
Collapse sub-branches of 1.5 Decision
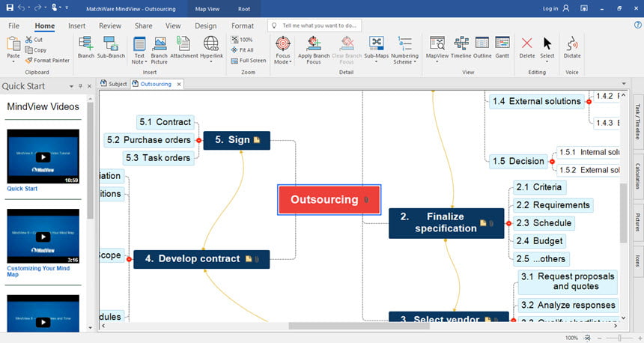pos(552,162)
